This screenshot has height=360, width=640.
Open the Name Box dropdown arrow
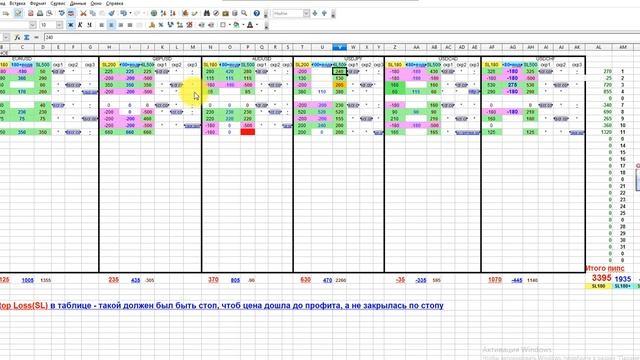point(6,37)
